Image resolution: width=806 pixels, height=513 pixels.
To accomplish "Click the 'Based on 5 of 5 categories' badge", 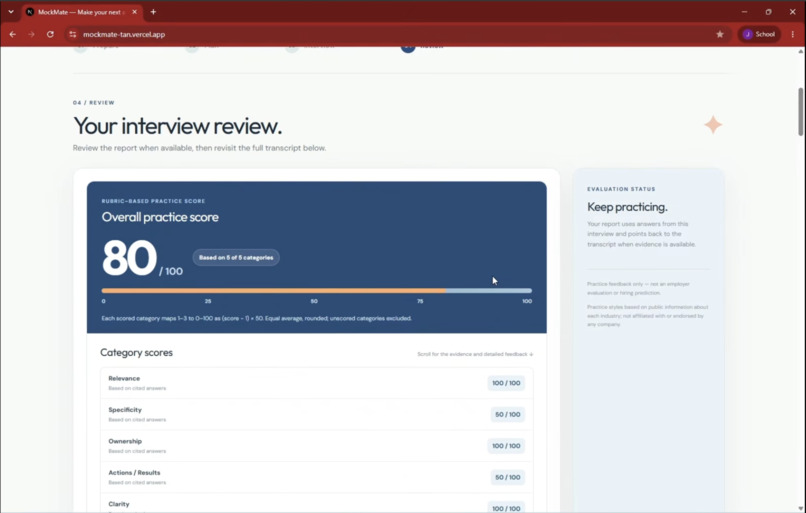I will (x=236, y=258).
